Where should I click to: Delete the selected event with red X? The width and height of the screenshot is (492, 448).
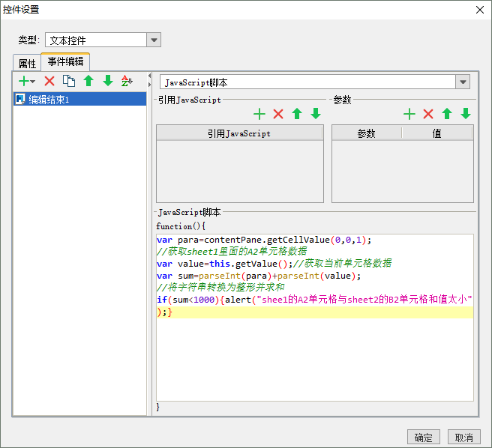[49, 81]
